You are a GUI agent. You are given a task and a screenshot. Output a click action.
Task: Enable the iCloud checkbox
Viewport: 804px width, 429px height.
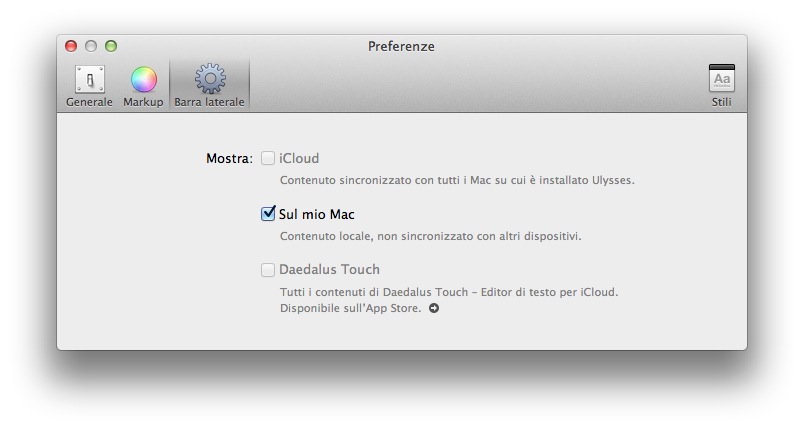pos(268,158)
